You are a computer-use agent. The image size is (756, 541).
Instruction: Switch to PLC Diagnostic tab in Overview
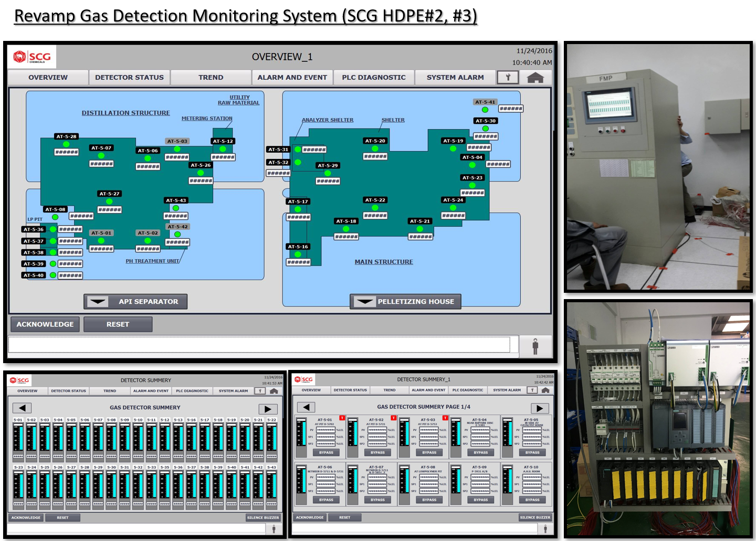tap(373, 78)
